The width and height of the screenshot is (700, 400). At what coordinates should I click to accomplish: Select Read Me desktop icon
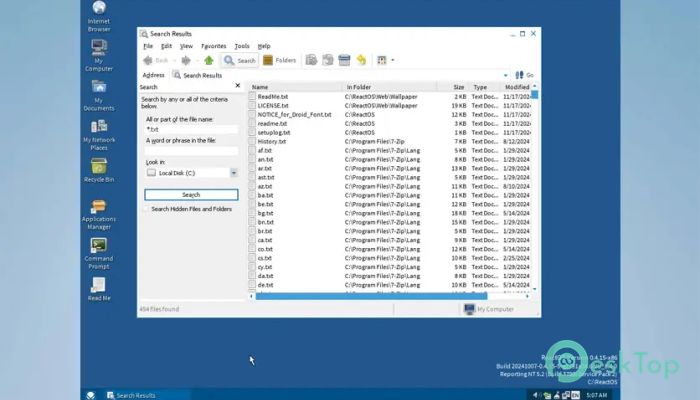(x=99, y=289)
